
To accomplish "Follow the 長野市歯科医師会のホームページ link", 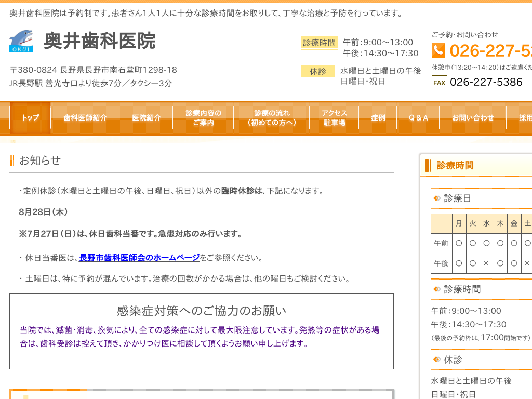I will coord(139,258).
